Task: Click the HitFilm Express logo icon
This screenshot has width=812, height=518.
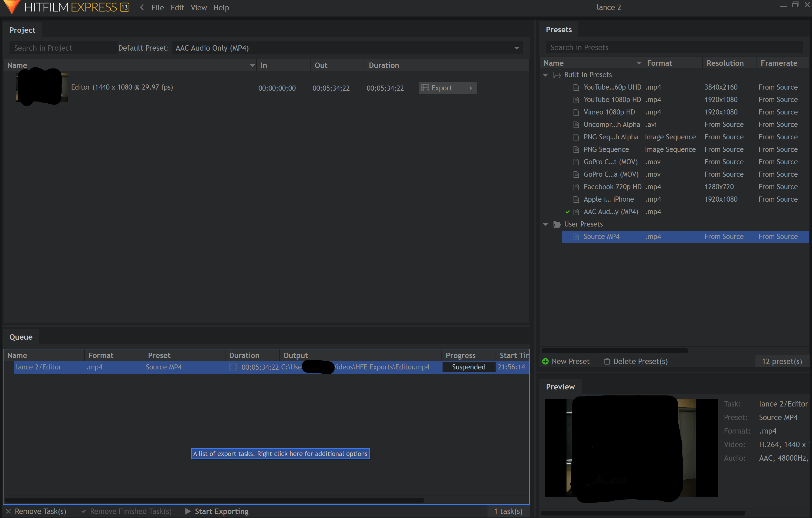Action: point(12,7)
